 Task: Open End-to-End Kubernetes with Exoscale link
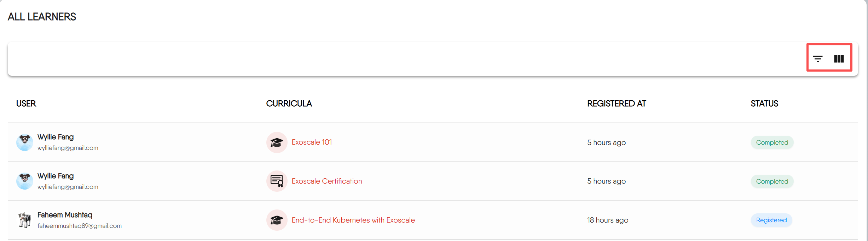(x=353, y=220)
